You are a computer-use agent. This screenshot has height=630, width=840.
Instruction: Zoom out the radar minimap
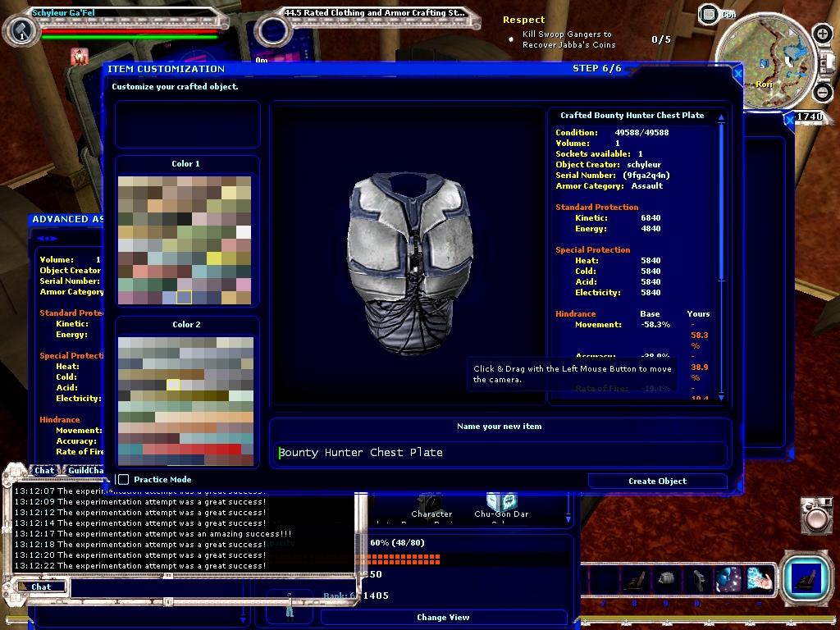(x=823, y=92)
